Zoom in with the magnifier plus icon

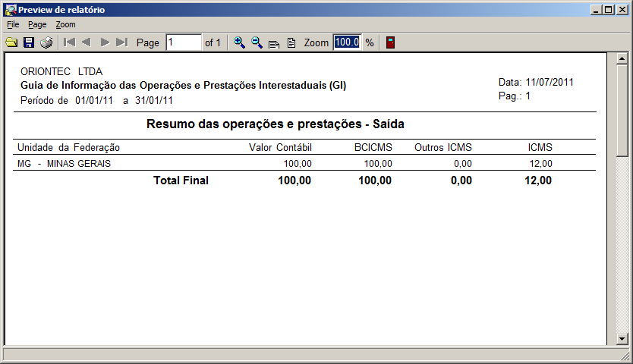coord(239,42)
